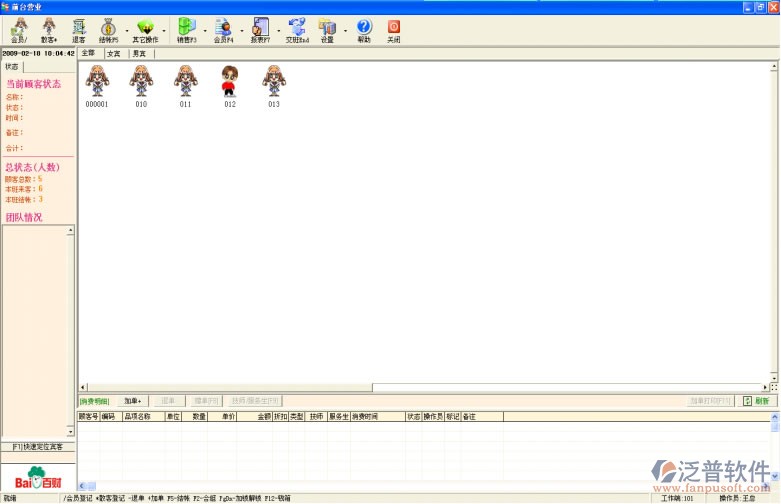The image size is (781, 504).
Task: Open the dropdown arrow next to 设置
Action: pos(343,30)
